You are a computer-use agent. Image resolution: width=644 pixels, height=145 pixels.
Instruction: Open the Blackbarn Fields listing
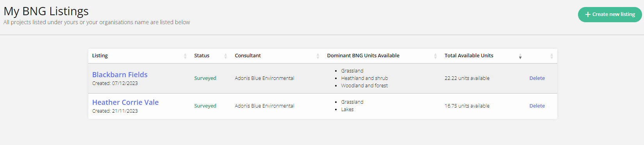click(120, 74)
